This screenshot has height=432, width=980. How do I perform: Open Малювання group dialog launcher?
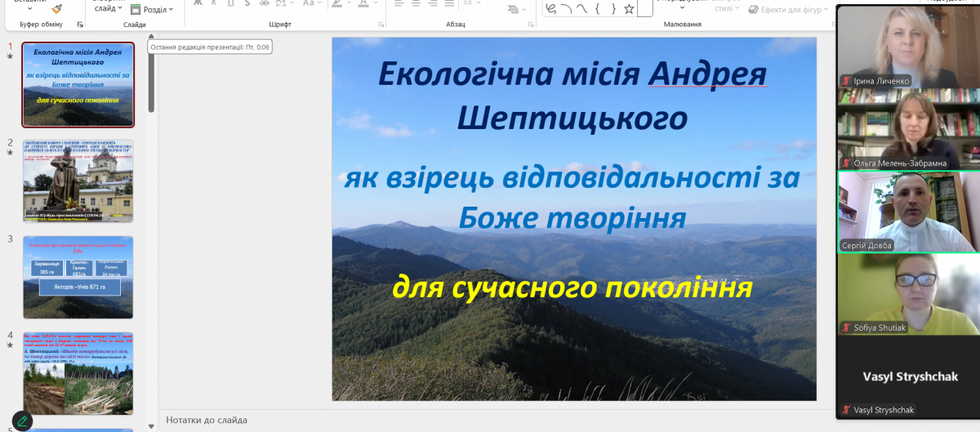tap(832, 24)
